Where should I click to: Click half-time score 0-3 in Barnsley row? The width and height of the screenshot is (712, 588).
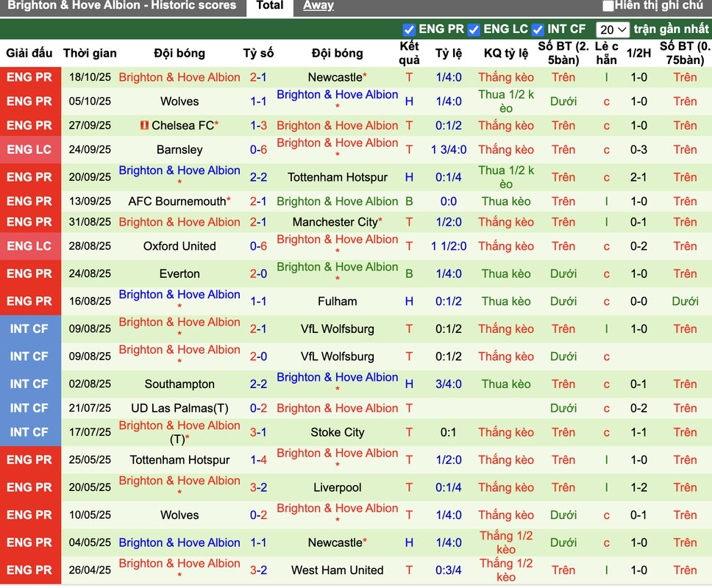point(638,150)
